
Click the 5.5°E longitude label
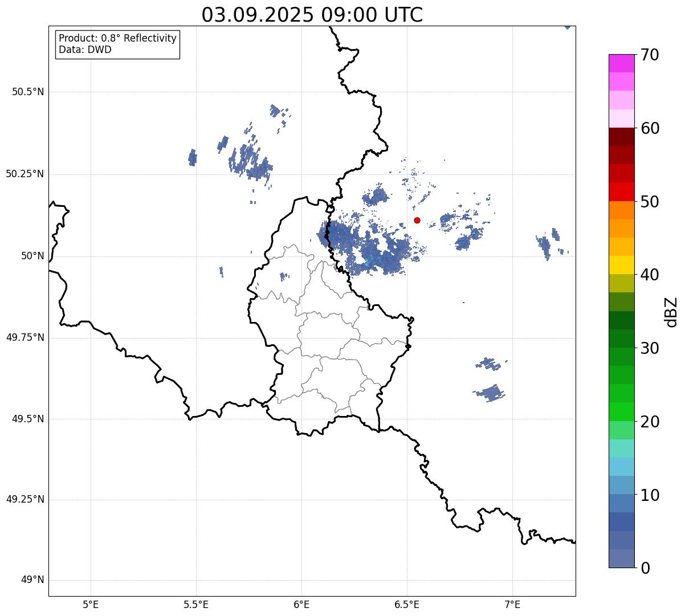tap(196, 605)
